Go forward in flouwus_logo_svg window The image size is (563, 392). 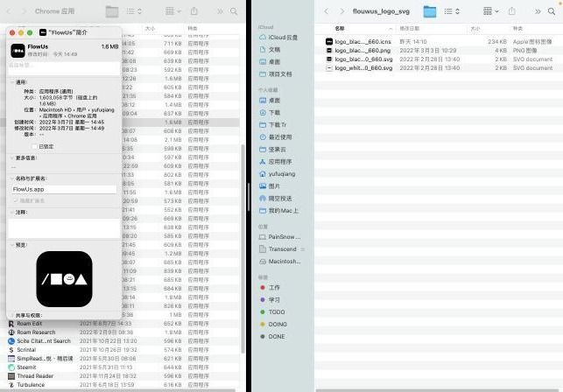point(342,11)
